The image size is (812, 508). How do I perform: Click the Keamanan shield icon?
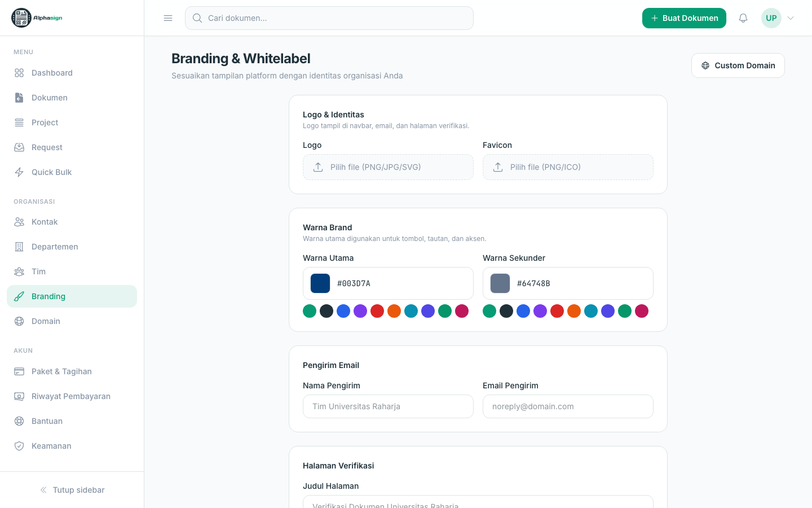click(x=19, y=446)
